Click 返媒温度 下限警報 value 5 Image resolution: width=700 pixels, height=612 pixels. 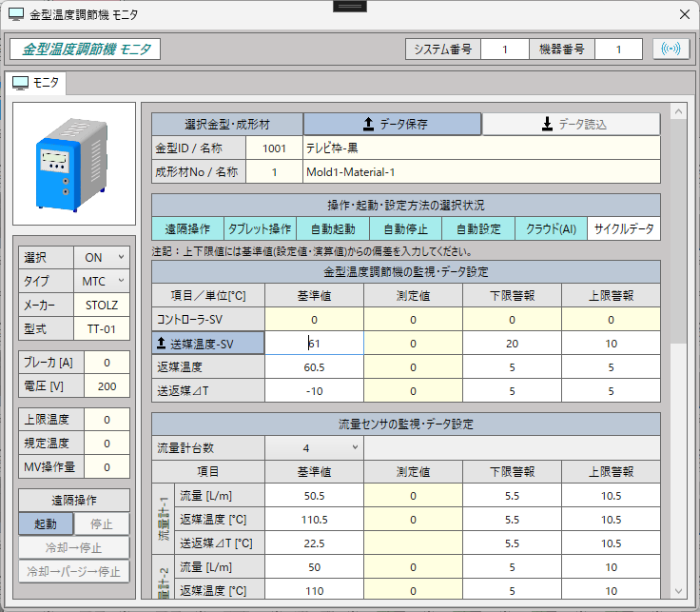coord(512,367)
